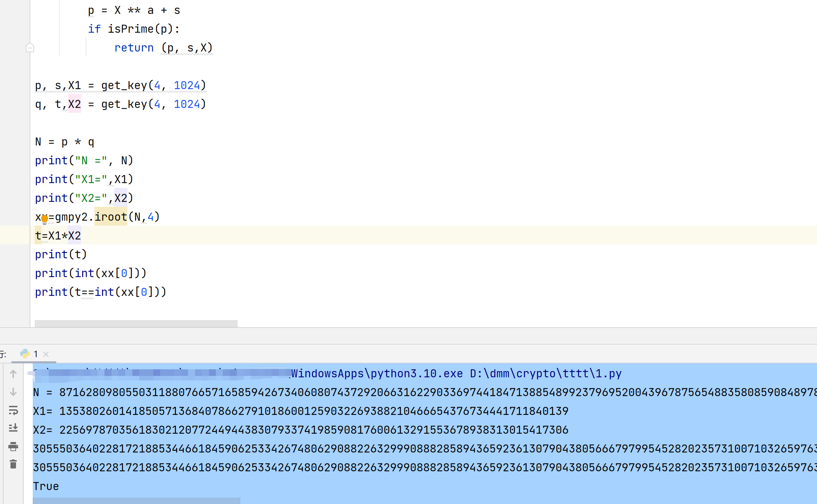Click the down arrow in run toolbar

tap(13, 392)
